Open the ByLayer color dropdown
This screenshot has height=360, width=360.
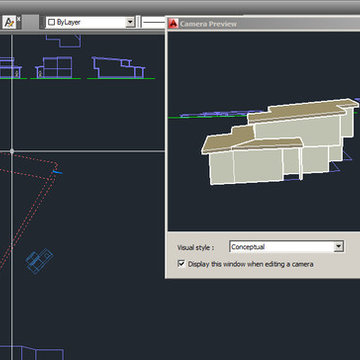(x=90, y=22)
